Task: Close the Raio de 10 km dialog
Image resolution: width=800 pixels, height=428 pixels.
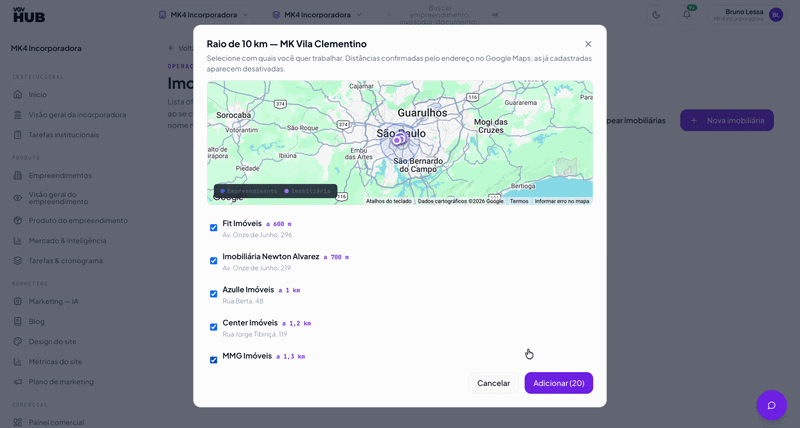Action: (x=588, y=44)
